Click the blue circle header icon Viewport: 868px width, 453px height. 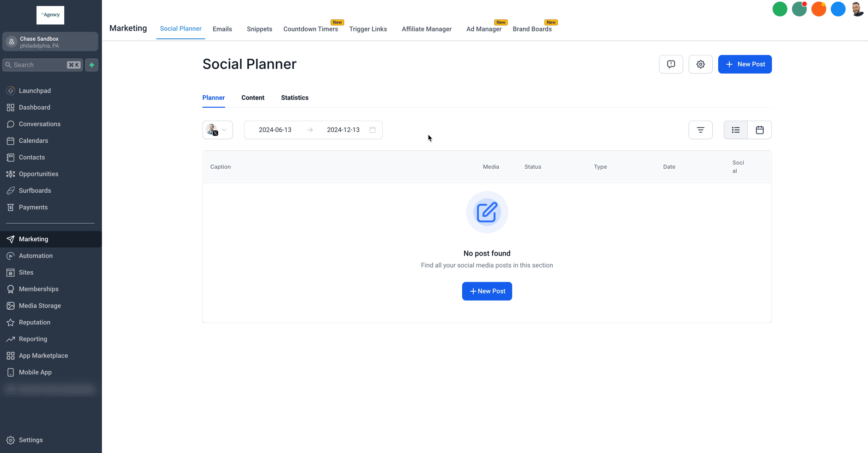838,9
